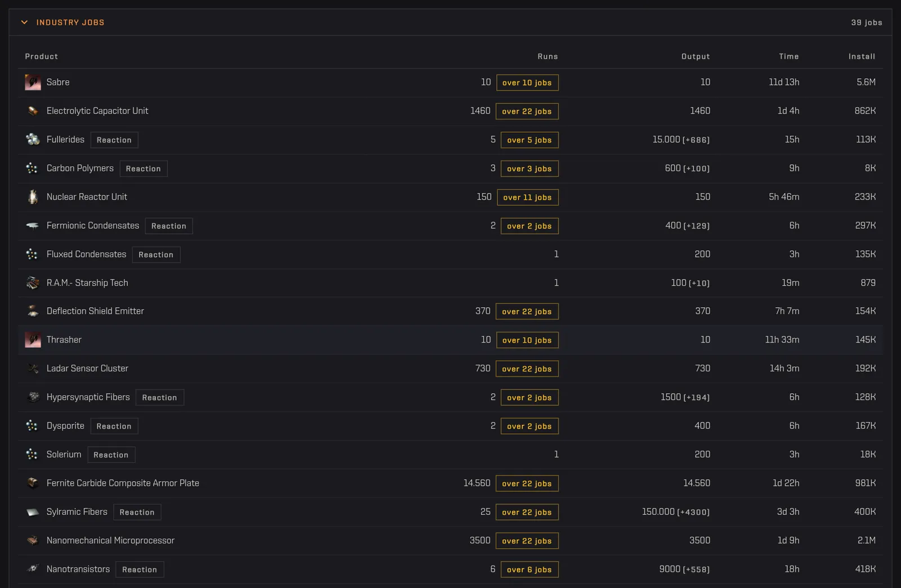Click the 11d 13h time for Sabre
901x588 pixels.
784,82
